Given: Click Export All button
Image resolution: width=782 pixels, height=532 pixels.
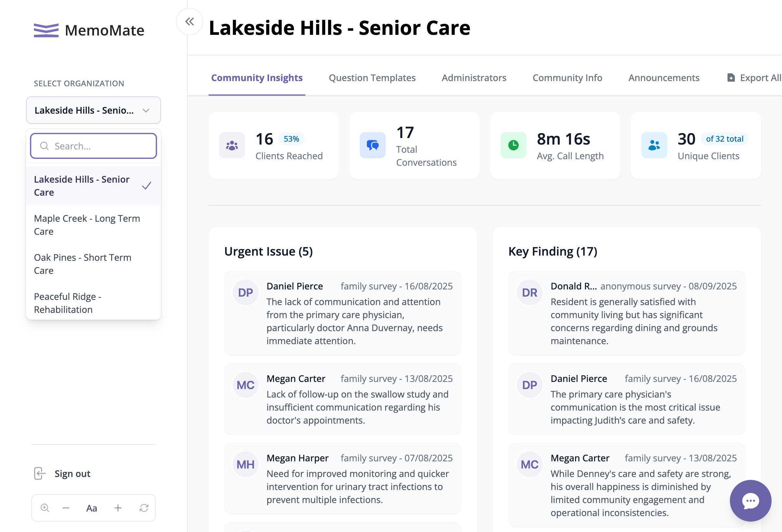Looking at the screenshot, I should point(754,78).
